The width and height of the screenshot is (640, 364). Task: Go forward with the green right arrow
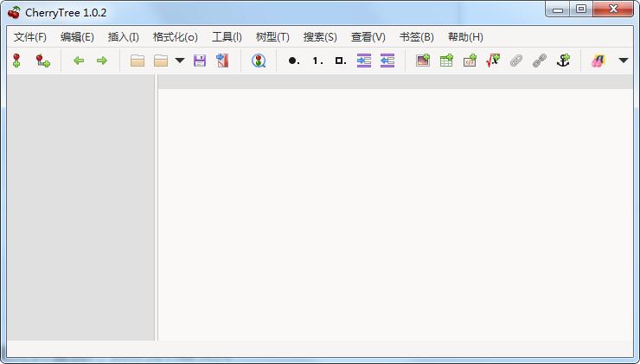tap(102, 61)
